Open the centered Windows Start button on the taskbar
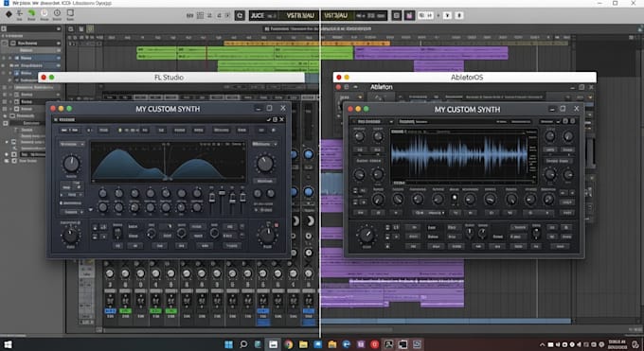The height and width of the screenshot is (351, 644). point(229,344)
